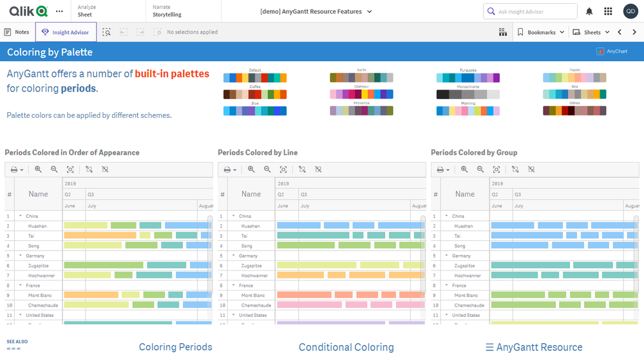
Task: Open the app launcher grid icon
Action: pyautogui.click(x=608, y=12)
